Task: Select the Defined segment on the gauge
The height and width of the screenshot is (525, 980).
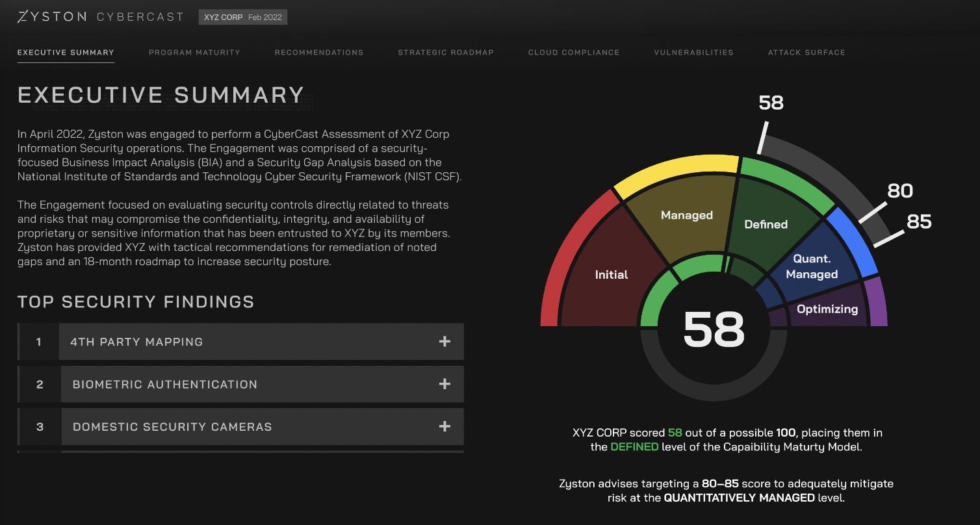Action: (766, 224)
